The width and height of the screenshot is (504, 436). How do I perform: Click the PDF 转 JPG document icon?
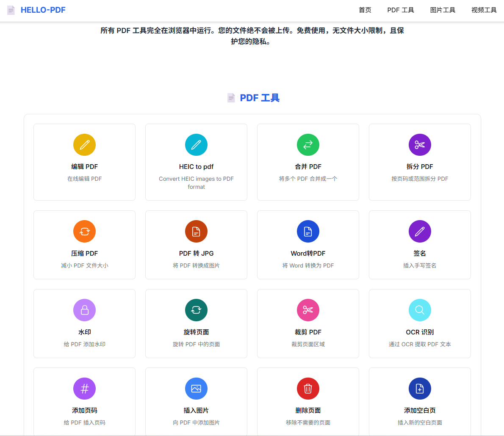(196, 231)
